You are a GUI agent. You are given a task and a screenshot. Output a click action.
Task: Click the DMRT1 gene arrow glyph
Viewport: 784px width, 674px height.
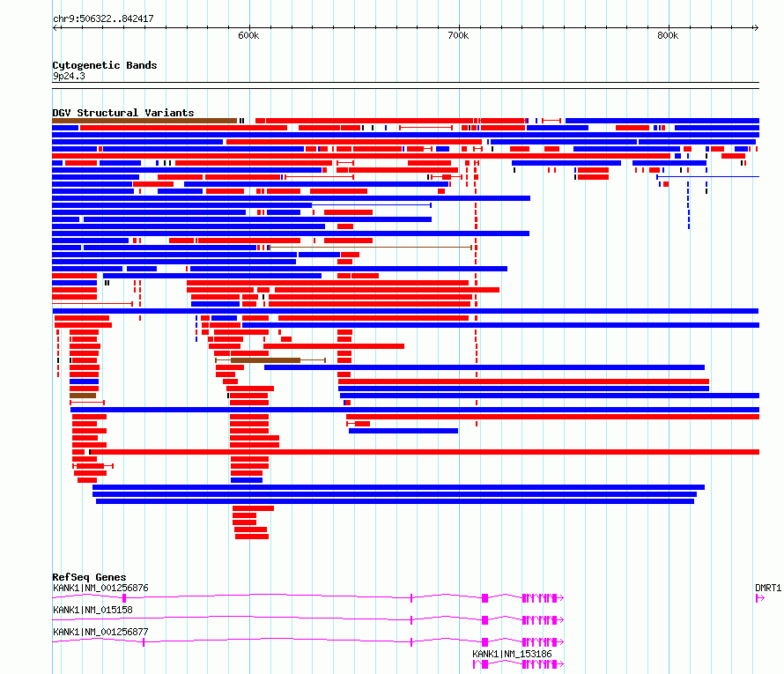[x=760, y=598]
